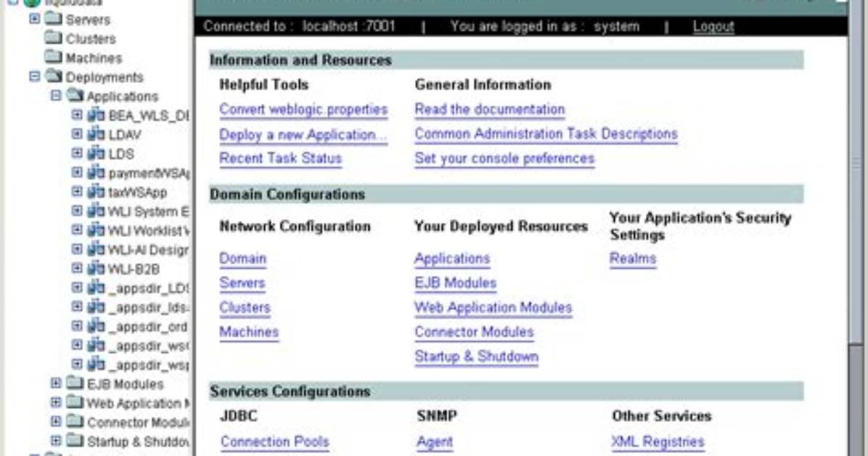Expand the Connector Modules tree node
The image size is (868, 456).
pyautogui.click(x=56, y=422)
